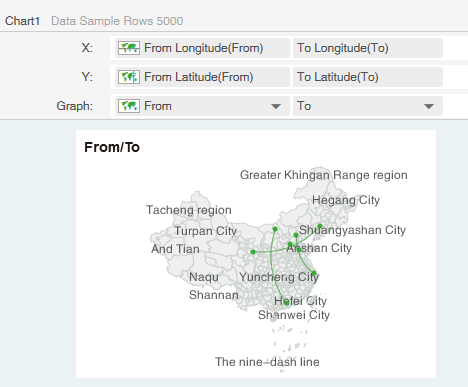Click the Graph: row label
This screenshot has height=387, width=468.
click(x=75, y=106)
